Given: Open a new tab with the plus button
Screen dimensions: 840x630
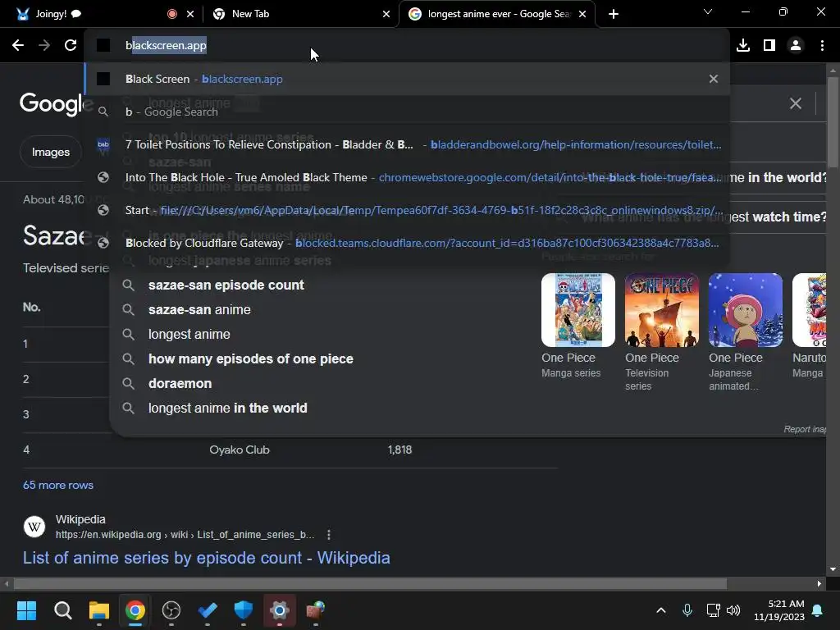Looking at the screenshot, I should 614,14.
